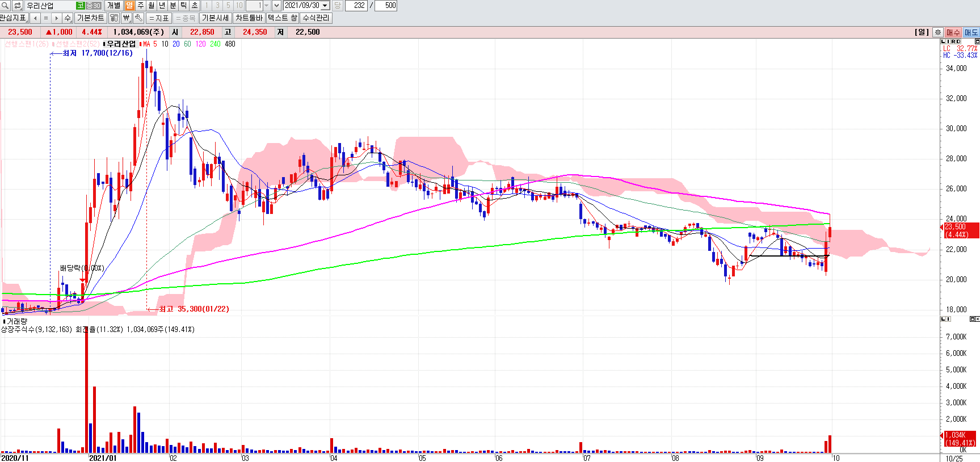The width and height of the screenshot is (980, 462).
Task: Click the D icon above price axis
Action: pyautogui.click(x=958, y=41)
